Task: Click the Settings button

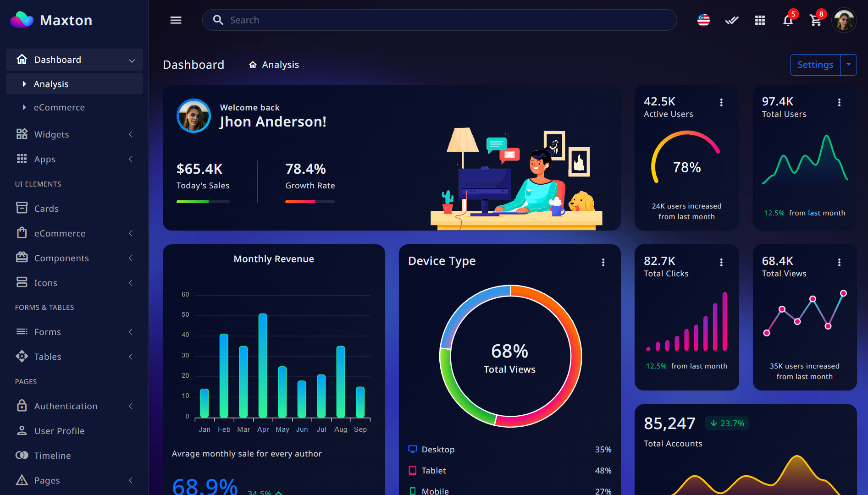Action: (x=815, y=65)
